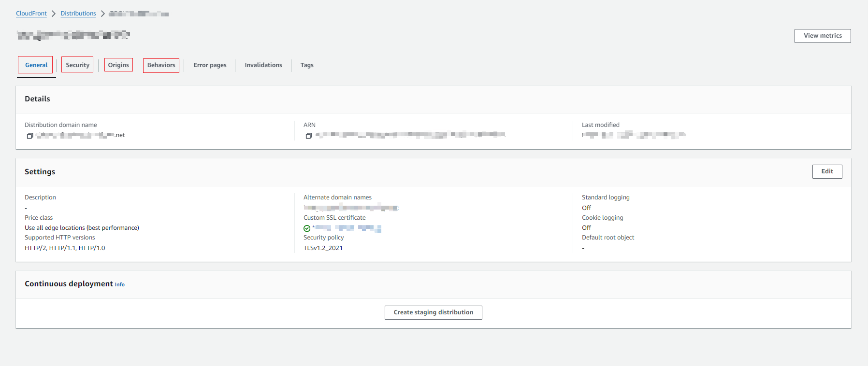Switch to the Invalidations tab

(263, 65)
